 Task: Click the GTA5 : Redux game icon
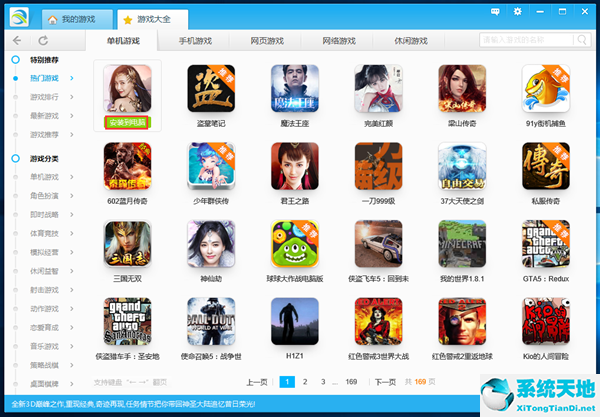tap(546, 244)
